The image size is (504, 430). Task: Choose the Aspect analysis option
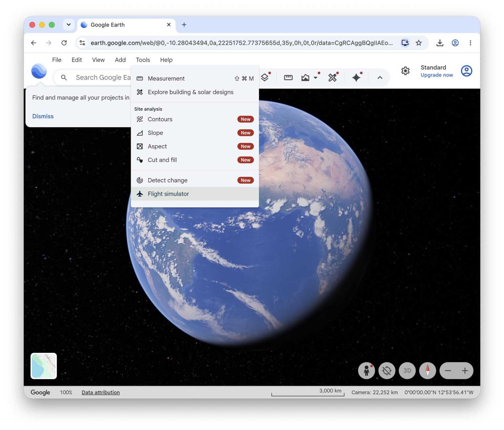pos(195,147)
